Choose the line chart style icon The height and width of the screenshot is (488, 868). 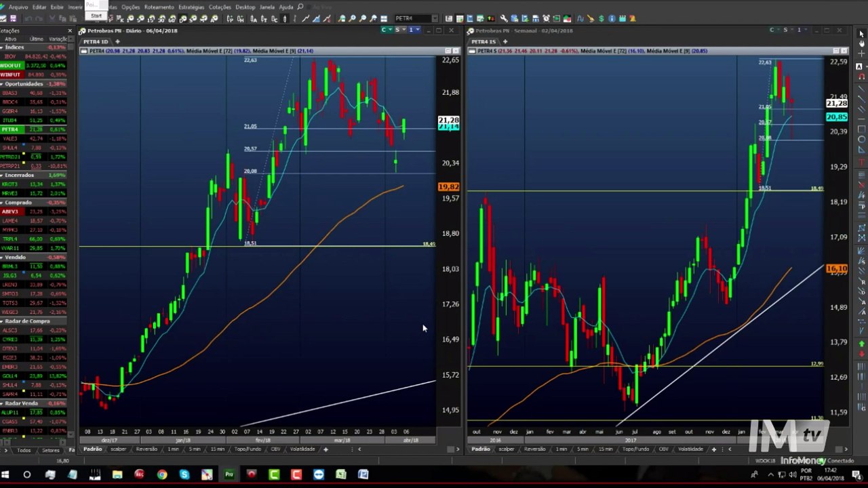pyautogui.click(x=306, y=19)
